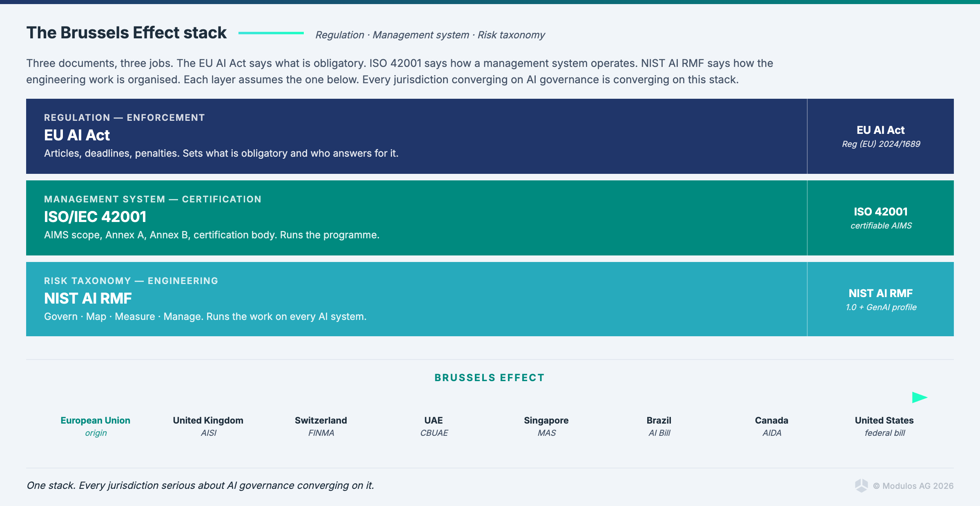Click the teal title underline bar
The image size is (980, 506).
pos(271,33)
